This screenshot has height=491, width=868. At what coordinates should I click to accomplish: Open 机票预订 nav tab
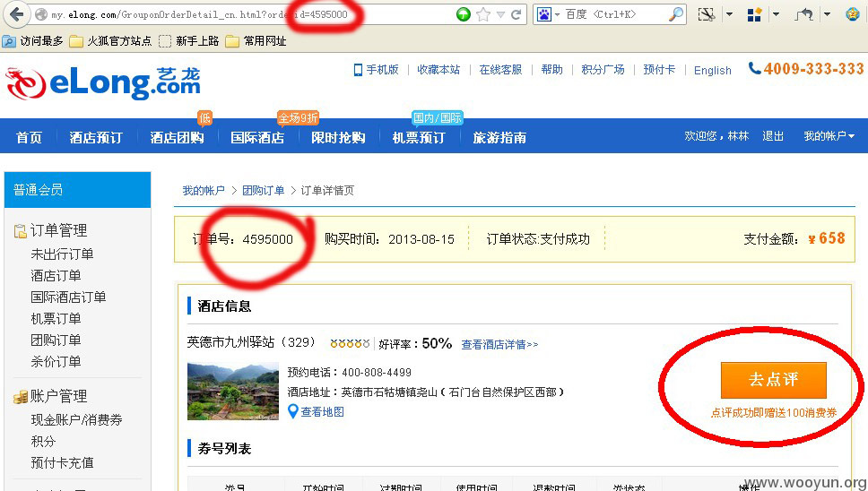(x=419, y=138)
